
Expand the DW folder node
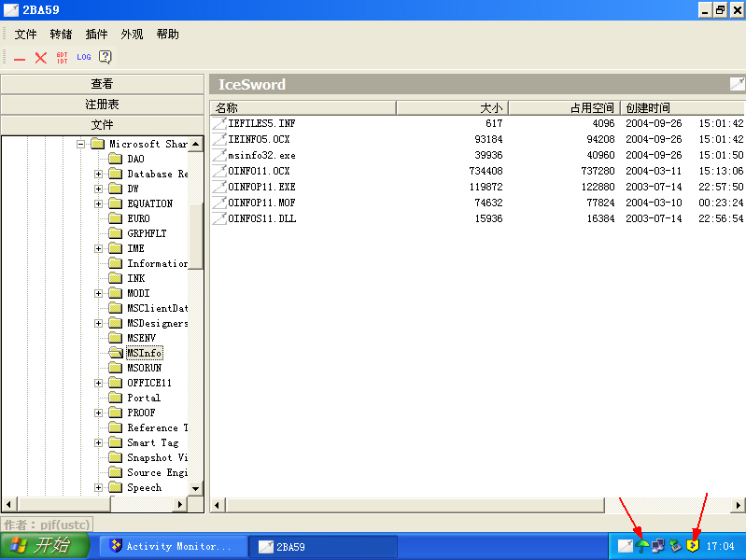98,189
